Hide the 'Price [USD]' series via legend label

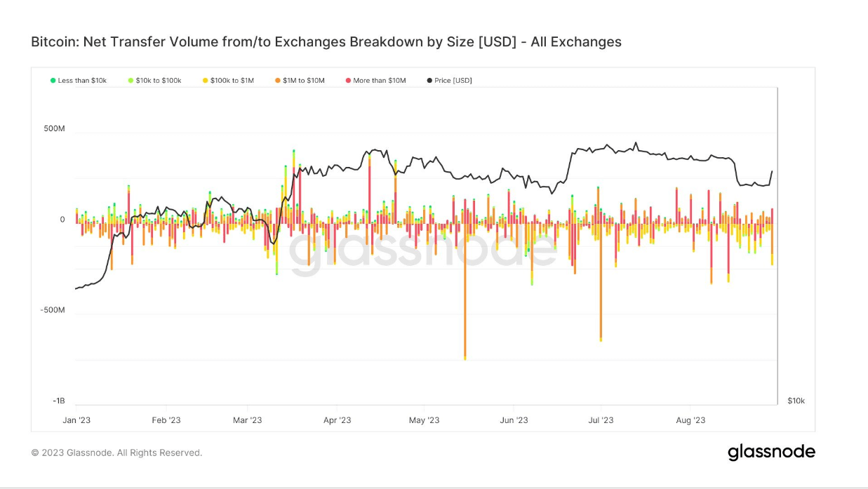tap(453, 81)
